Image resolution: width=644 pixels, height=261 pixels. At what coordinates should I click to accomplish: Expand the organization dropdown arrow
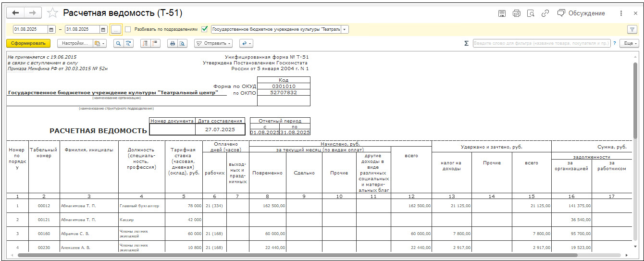(345, 29)
